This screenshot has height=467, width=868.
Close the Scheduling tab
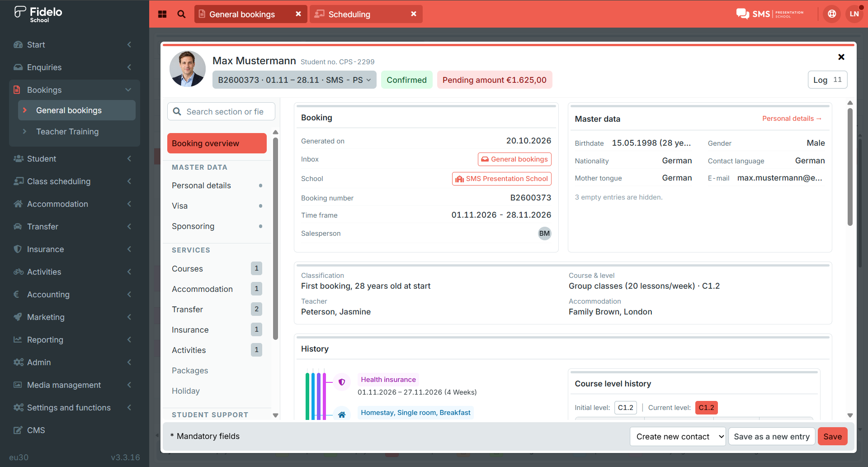pos(414,14)
